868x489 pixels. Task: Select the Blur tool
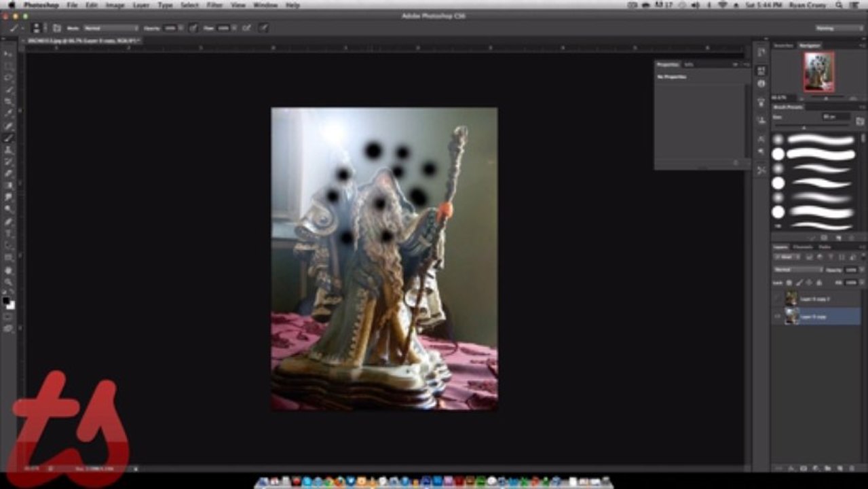coord(9,197)
